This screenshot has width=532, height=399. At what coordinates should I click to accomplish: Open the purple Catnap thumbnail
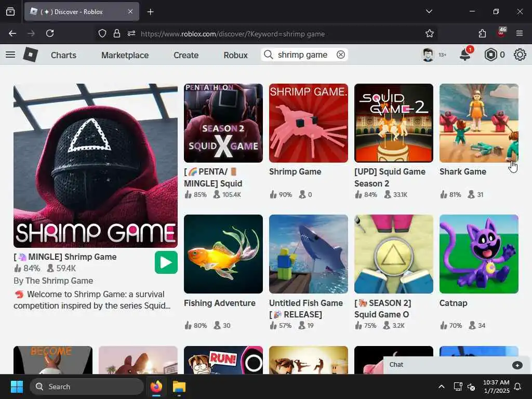(x=478, y=254)
